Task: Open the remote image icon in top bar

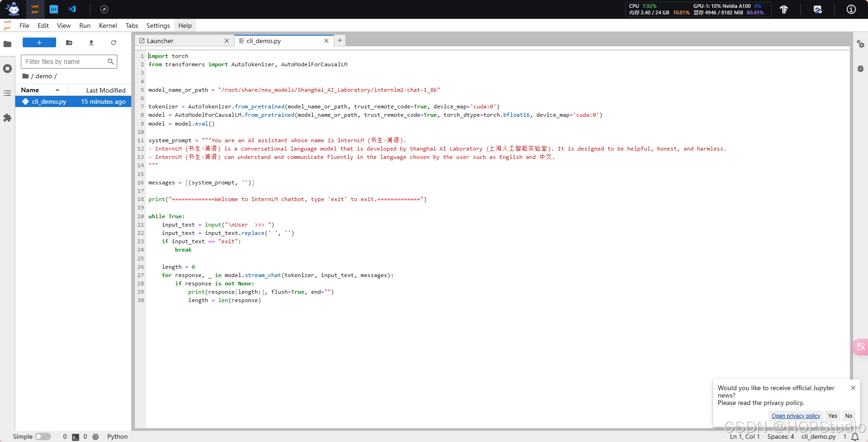Action: click(817, 9)
